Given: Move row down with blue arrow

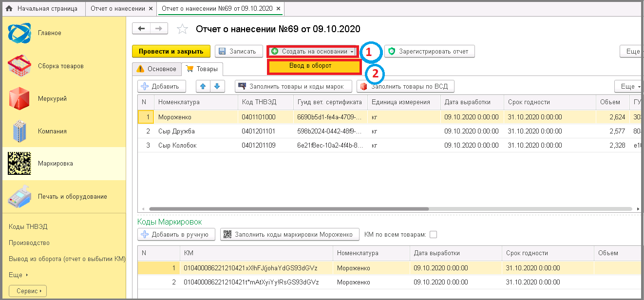Looking at the screenshot, I should pyautogui.click(x=217, y=86).
